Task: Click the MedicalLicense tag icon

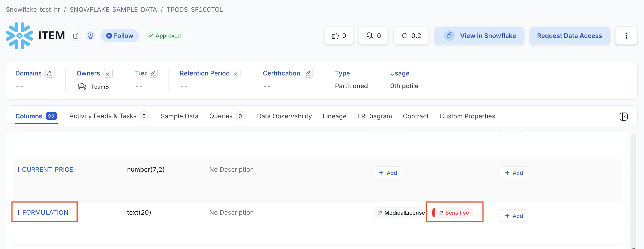Action: click(380, 213)
